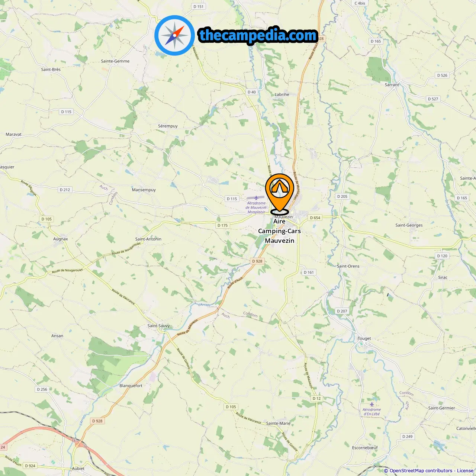Viewport: 476px width, 476px height.
Task: Open the License link
Action: tap(465, 471)
